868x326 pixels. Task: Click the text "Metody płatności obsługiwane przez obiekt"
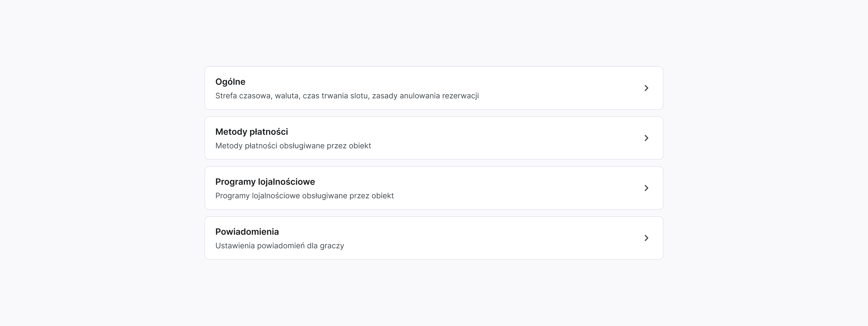(x=293, y=146)
